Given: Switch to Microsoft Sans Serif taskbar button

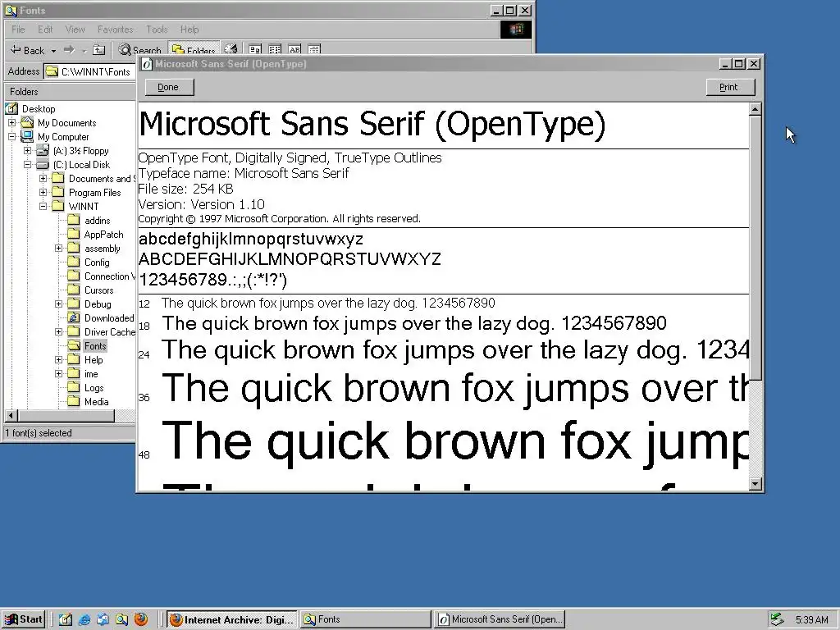Looking at the screenshot, I should coord(500,619).
